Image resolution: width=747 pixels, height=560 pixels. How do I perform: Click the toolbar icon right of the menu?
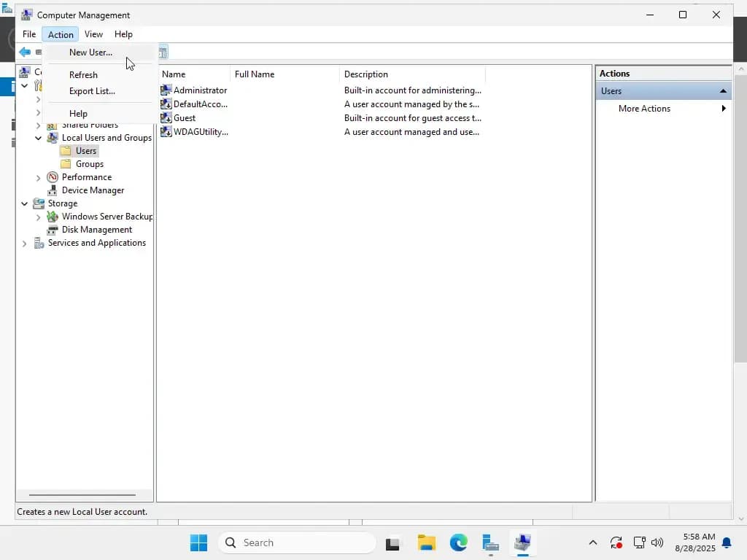pos(163,52)
